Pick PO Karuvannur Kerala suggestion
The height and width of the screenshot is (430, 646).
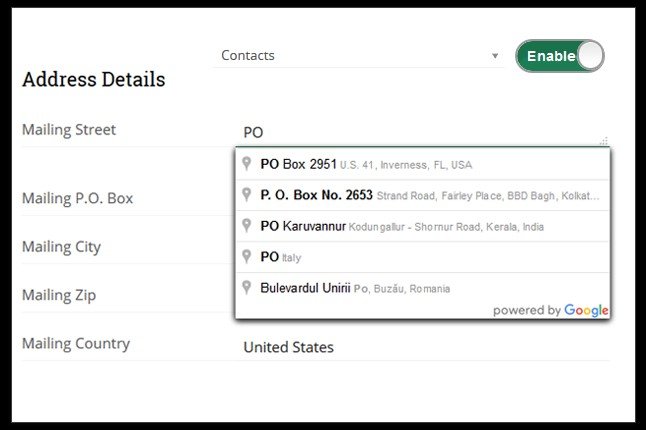coord(423,226)
